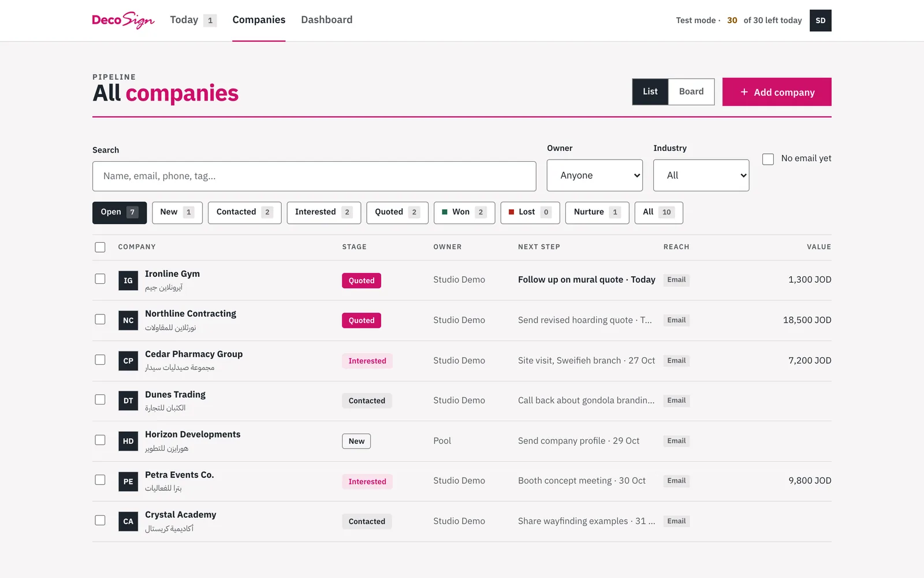
Task: Open the Industry dropdown set to All
Action: [701, 175]
